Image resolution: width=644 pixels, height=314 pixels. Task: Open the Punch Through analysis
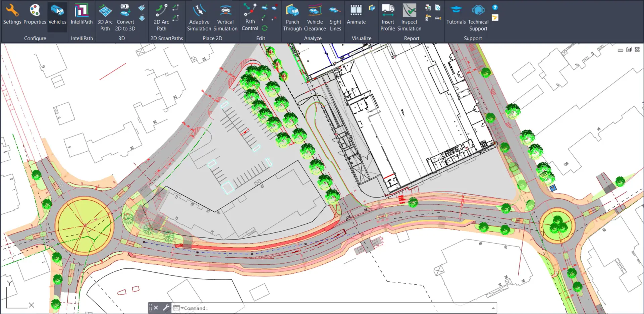[292, 17]
